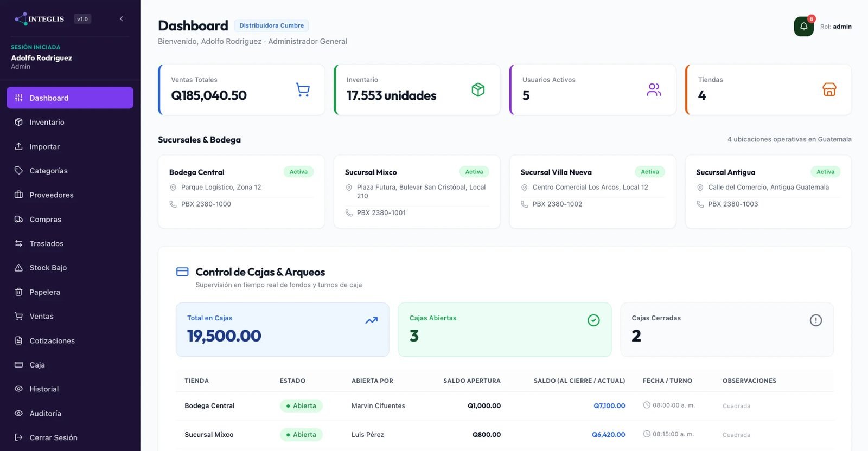Open Auditoría section
This screenshot has width=868, height=451.
point(70,413)
